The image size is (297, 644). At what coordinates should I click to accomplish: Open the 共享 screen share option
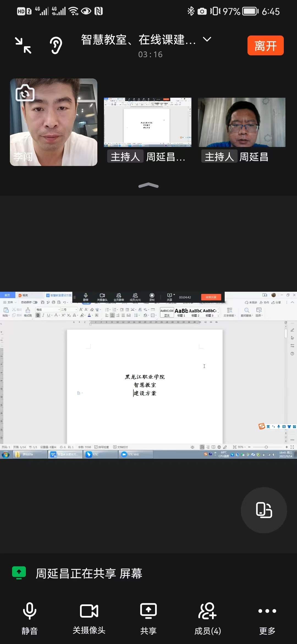[148, 618]
